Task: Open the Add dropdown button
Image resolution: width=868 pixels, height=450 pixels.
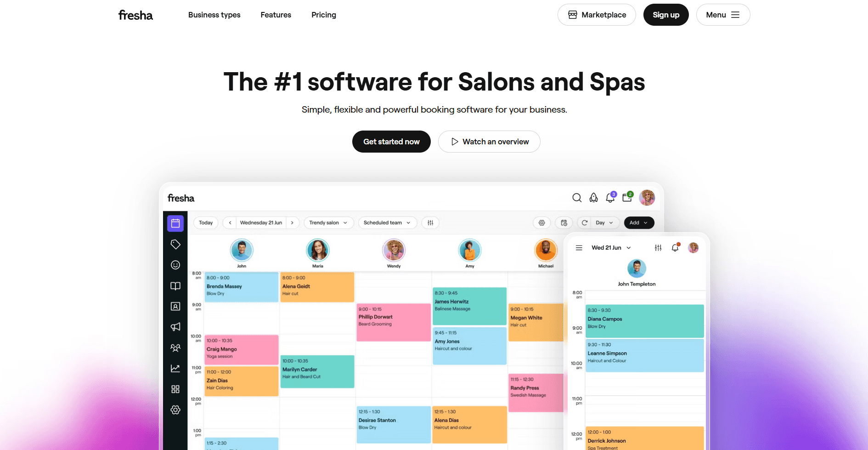Action: tap(639, 223)
